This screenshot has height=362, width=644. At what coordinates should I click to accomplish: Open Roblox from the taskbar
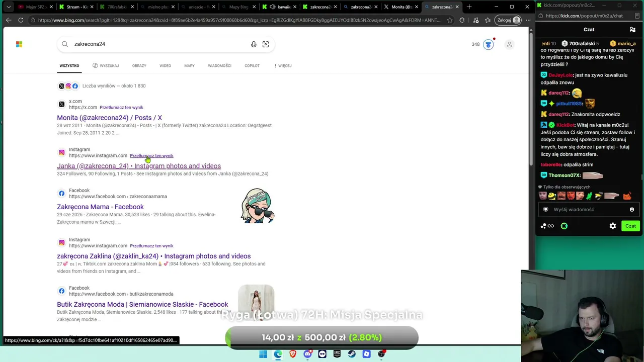367,354
